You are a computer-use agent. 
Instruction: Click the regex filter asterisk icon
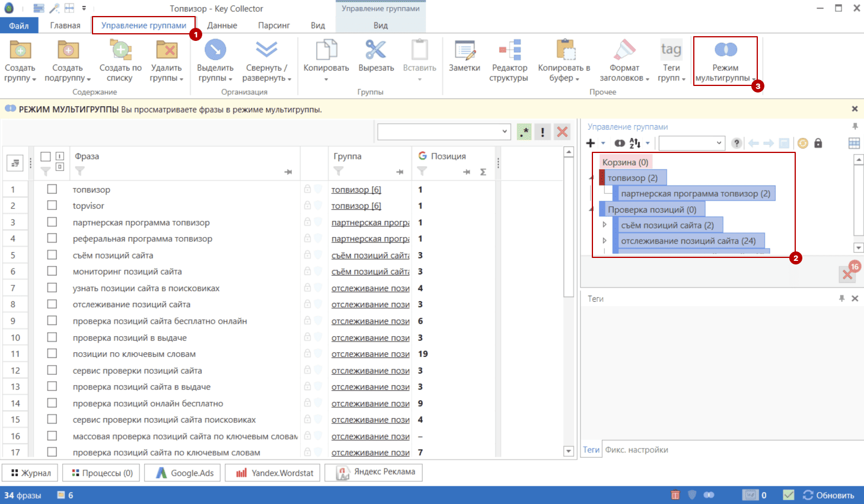pos(524,132)
